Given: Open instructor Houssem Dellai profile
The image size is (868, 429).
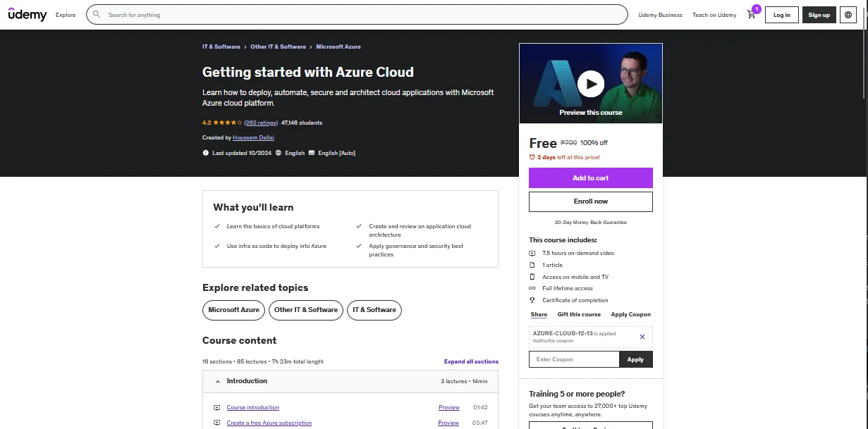Looking at the screenshot, I should (253, 137).
